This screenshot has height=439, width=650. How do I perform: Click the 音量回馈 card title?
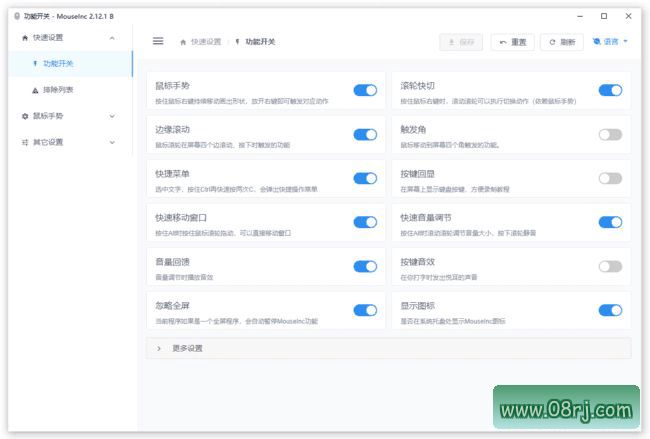[x=172, y=262]
